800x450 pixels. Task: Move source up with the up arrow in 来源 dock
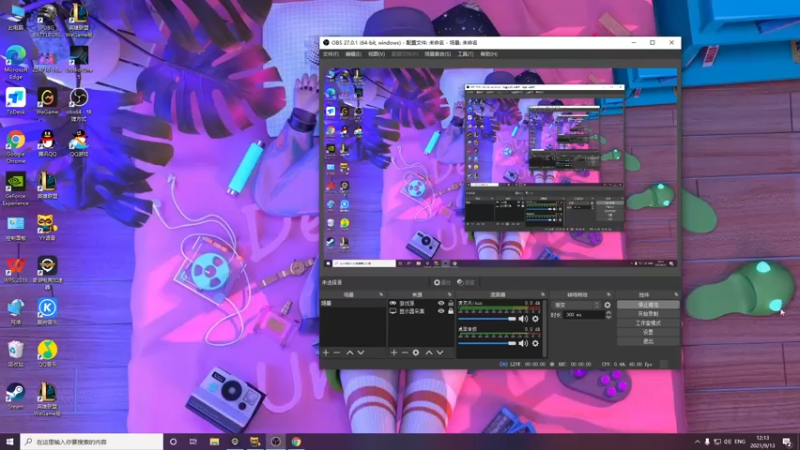tap(429, 353)
